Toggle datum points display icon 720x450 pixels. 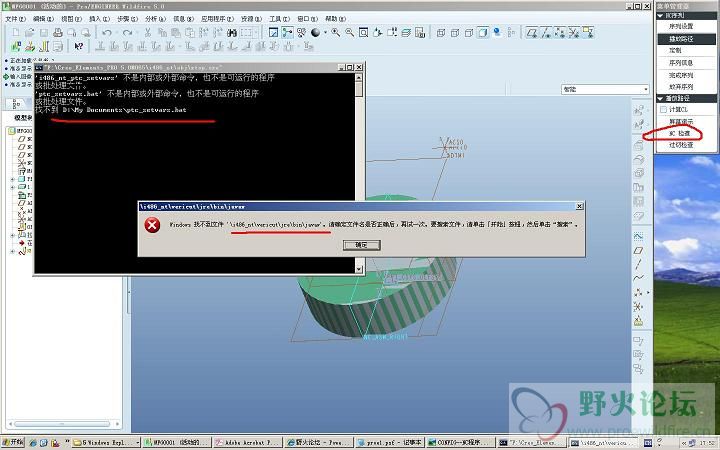click(x=560, y=33)
